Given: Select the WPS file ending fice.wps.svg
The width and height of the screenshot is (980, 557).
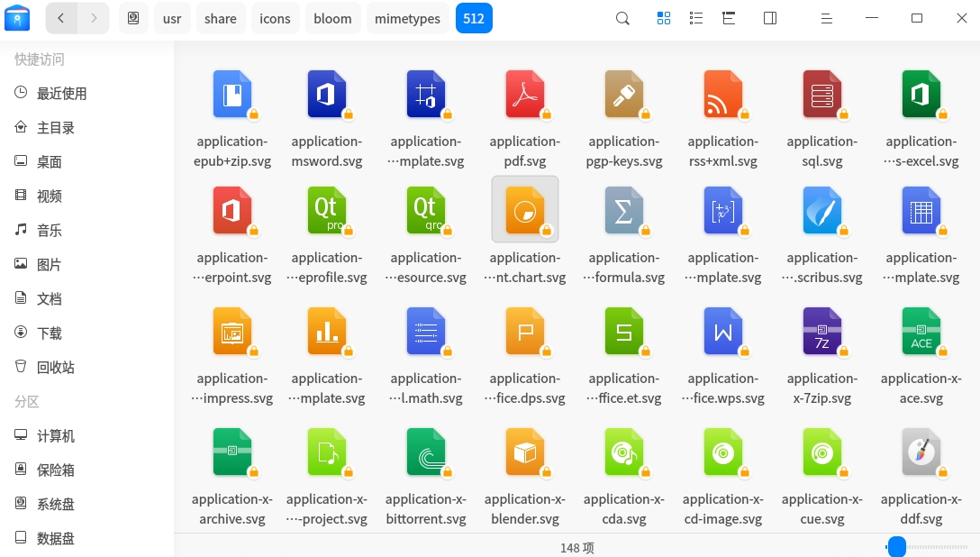Looking at the screenshot, I should [x=723, y=331].
